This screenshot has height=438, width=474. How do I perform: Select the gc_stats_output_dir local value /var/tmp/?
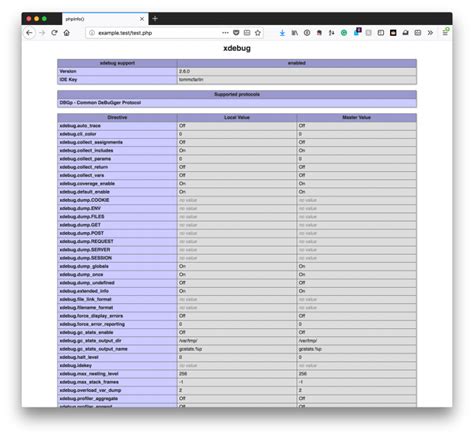tap(188, 341)
